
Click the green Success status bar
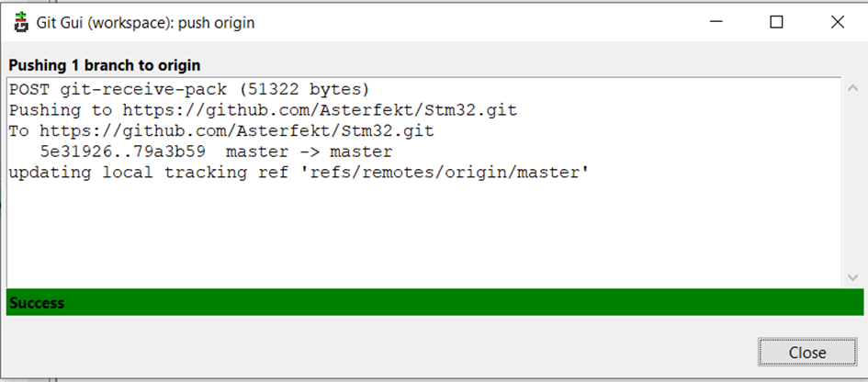click(x=434, y=302)
